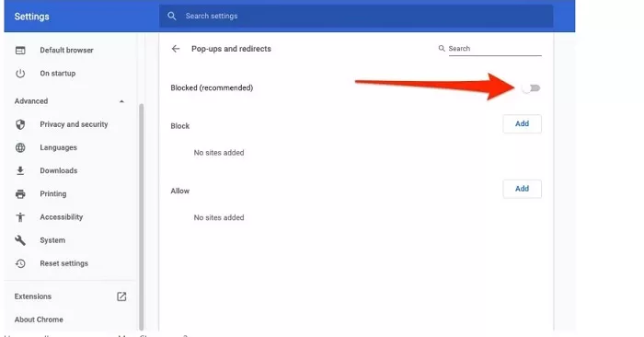Viewport: 644px width, 337px height.
Task: Click the Blocked (recommended) label
Action: (x=212, y=88)
